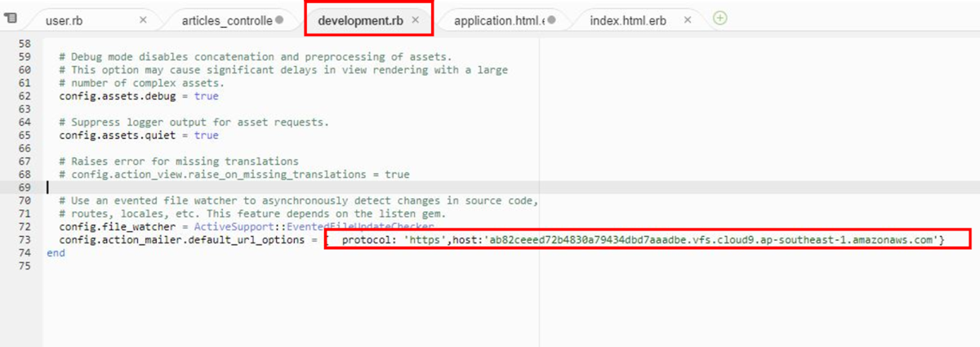Close the index.html.erb tab
This screenshot has width=980, height=347.
[x=687, y=20]
